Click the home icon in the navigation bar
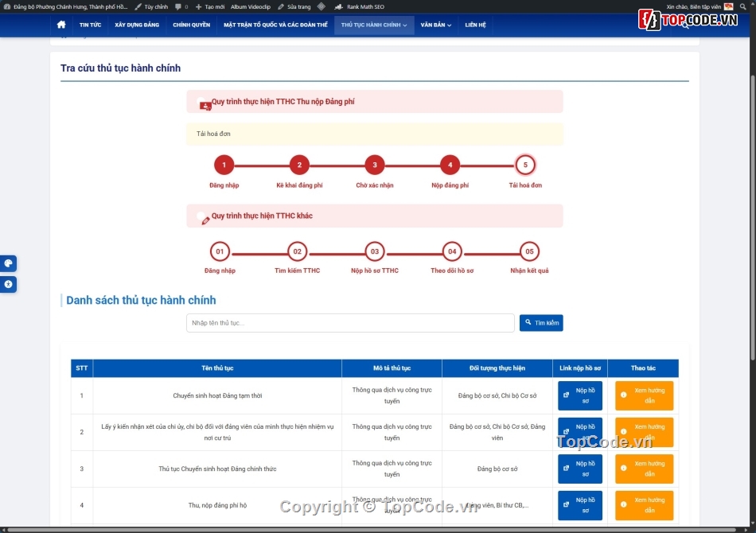This screenshot has width=756, height=533. point(61,25)
